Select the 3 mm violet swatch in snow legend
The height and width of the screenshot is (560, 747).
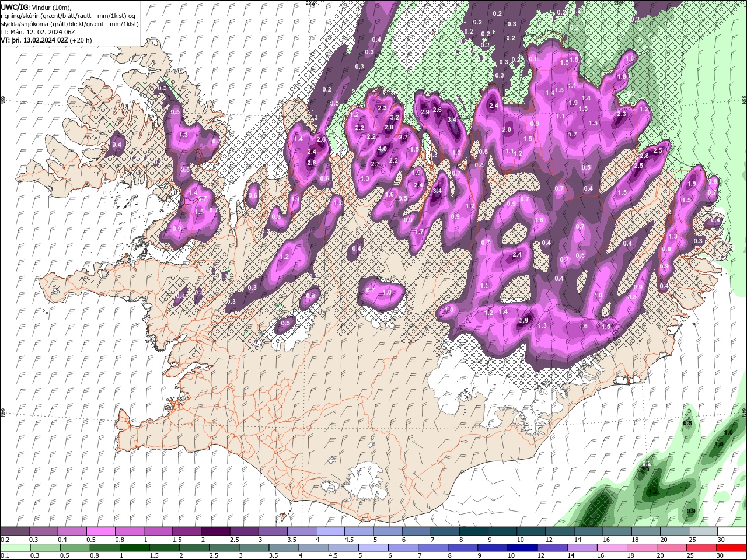[x=273, y=531]
